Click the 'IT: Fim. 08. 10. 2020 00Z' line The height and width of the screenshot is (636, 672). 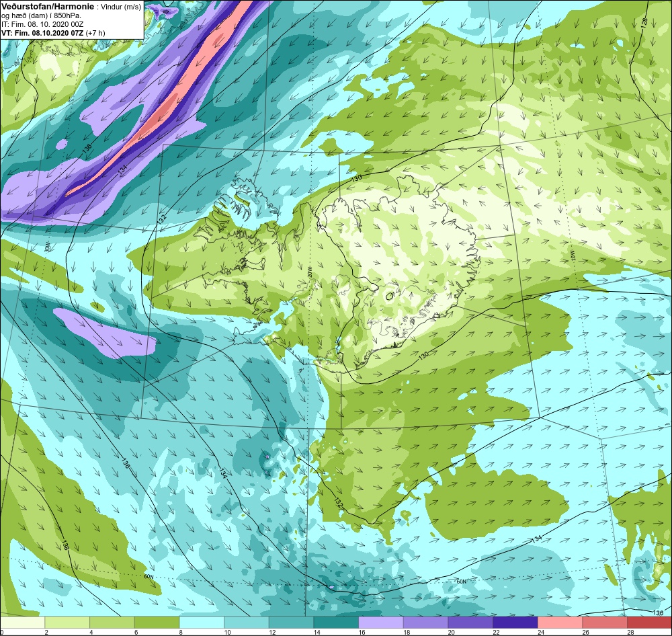42,24
